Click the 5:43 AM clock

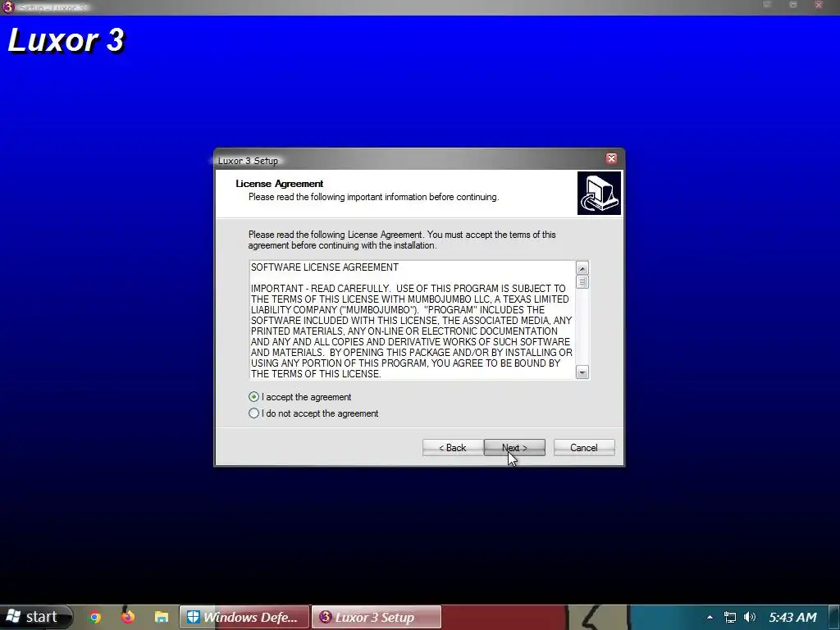[793, 617]
